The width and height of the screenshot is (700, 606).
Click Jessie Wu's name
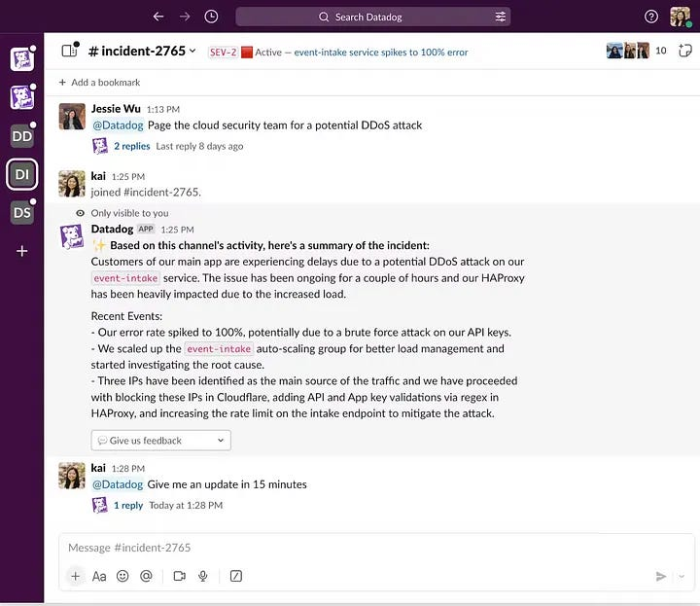point(116,109)
